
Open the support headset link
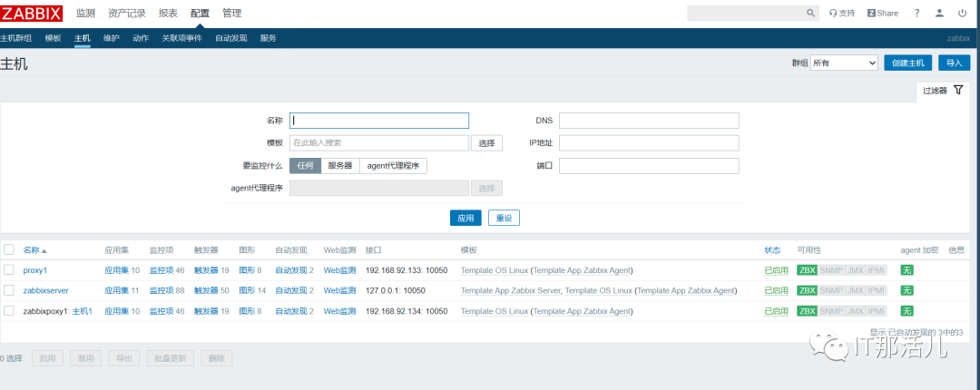point(842,13)
